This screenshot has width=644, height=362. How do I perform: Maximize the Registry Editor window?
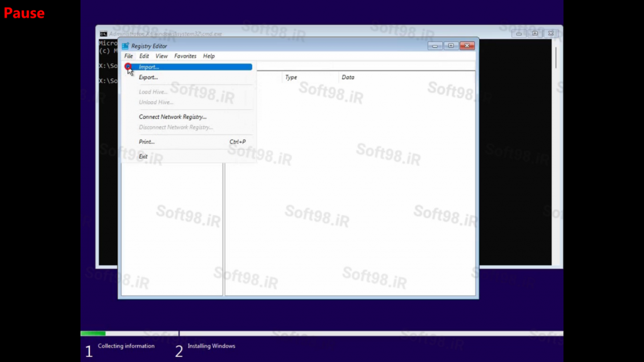pos(451,45)
